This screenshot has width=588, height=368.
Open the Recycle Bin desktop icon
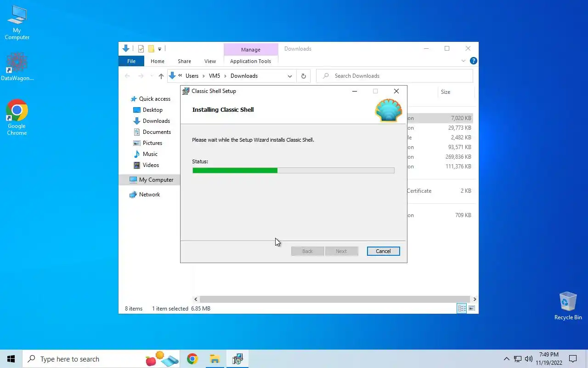point(568,305)
